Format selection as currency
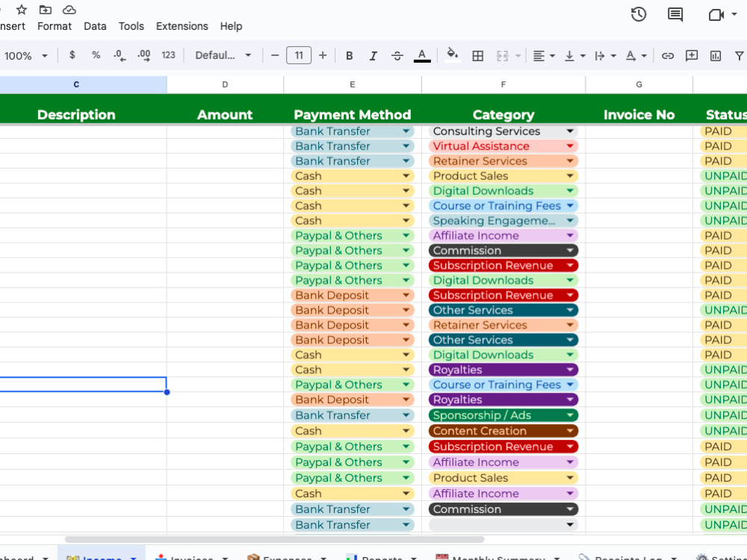The image size is (747, 560). coord(72,55)
